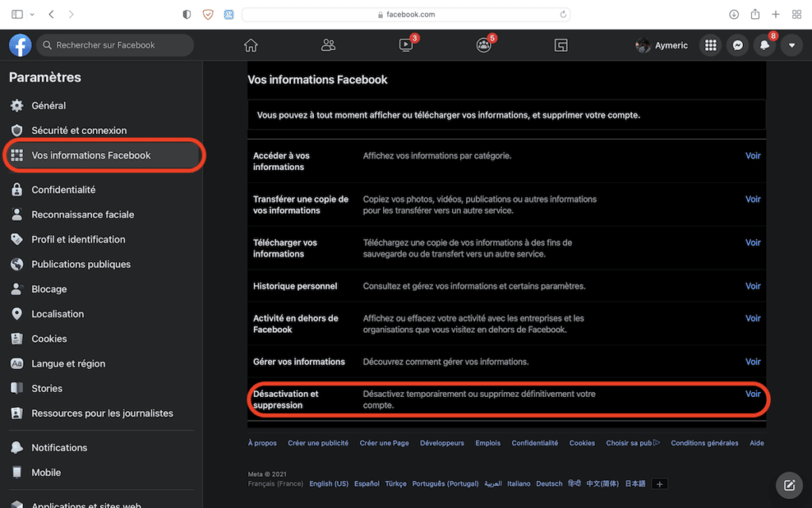Expand the account dropdown arrow

coord(791,45)
